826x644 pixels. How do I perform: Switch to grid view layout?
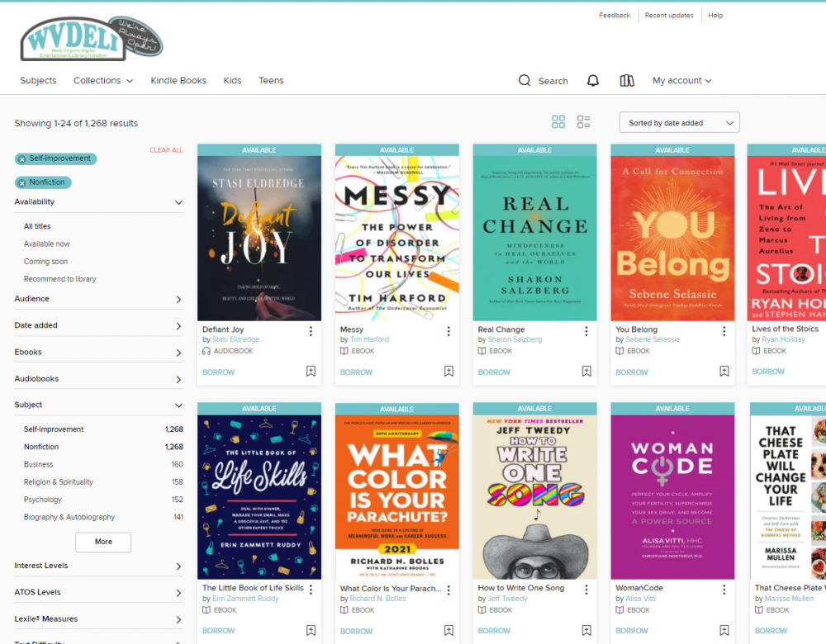coord(558,122)
